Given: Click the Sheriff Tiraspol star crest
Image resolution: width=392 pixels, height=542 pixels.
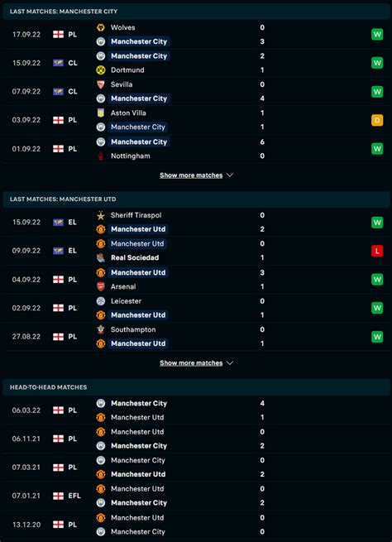Looking at the screenshot, I should (x=101, y=215).
